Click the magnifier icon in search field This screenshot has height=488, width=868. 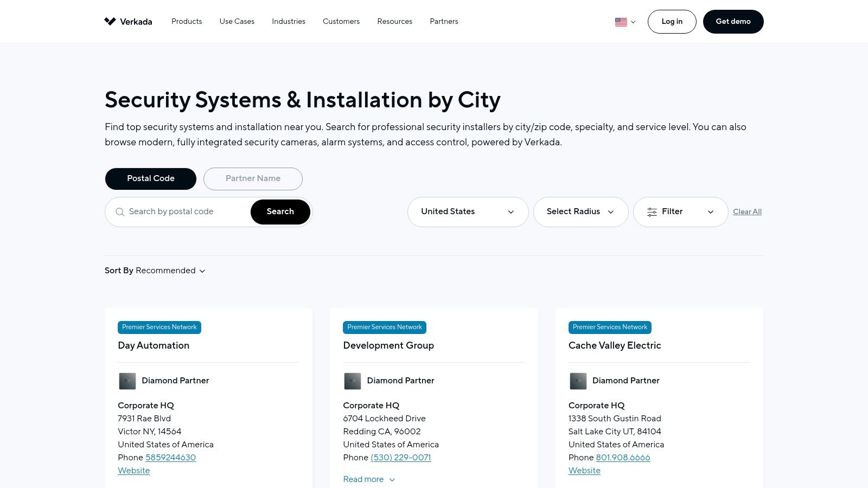click(120, 212)
